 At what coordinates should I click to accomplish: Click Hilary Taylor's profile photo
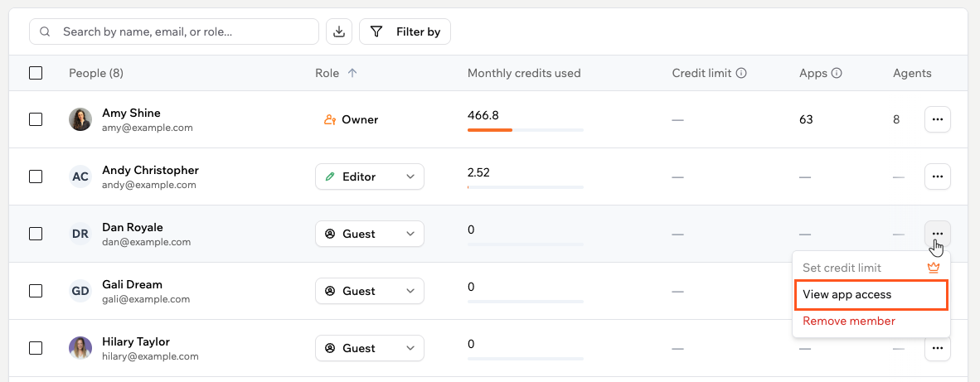pyautogui.click(x=80, y=348)
